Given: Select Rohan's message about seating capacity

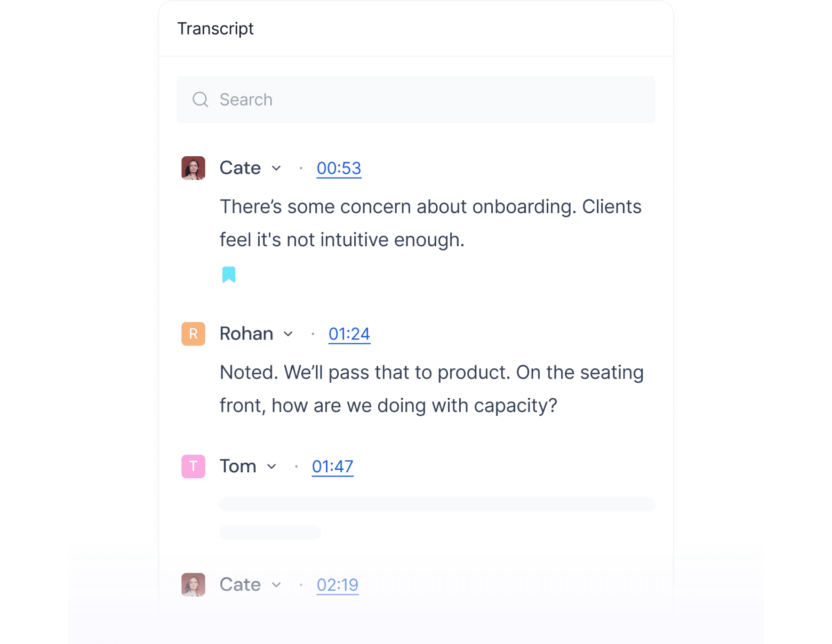Looking at the screenshot, I should click(x=431, y=389).
